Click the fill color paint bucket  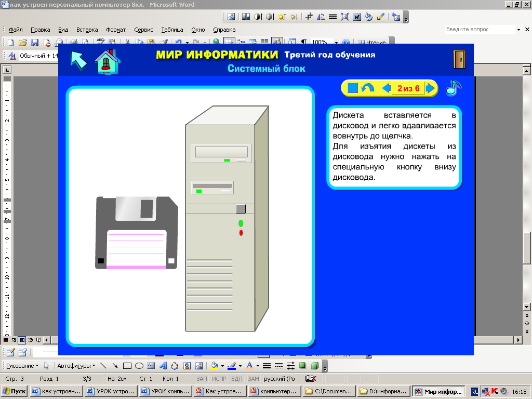[215, 366]
